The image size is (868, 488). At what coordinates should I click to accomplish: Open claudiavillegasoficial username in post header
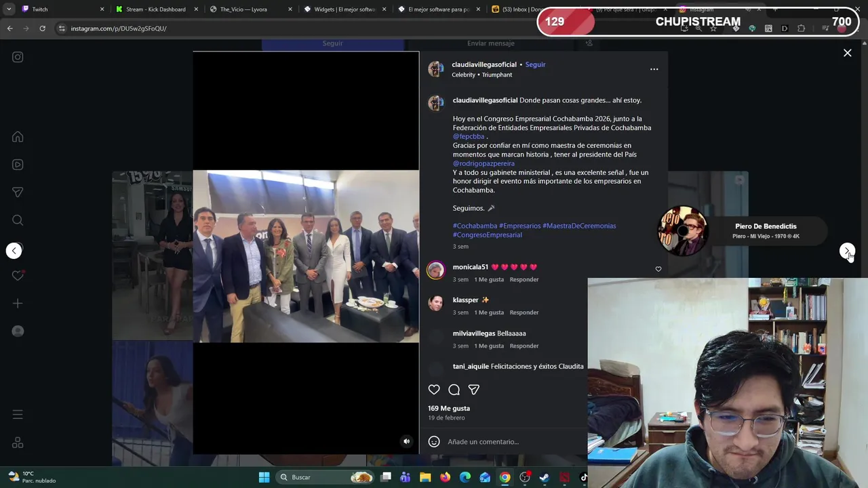pos(484,64)
